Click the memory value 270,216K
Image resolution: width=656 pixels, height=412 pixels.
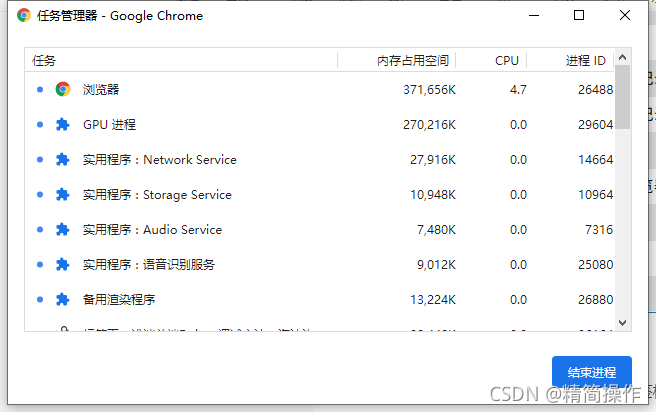coord(429,125)
